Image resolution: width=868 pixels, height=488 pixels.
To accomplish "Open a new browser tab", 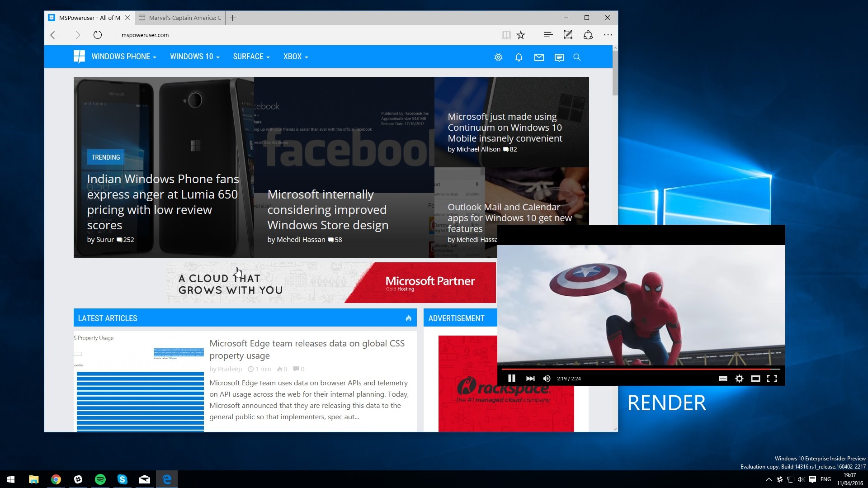I will [x=233, y=18].
